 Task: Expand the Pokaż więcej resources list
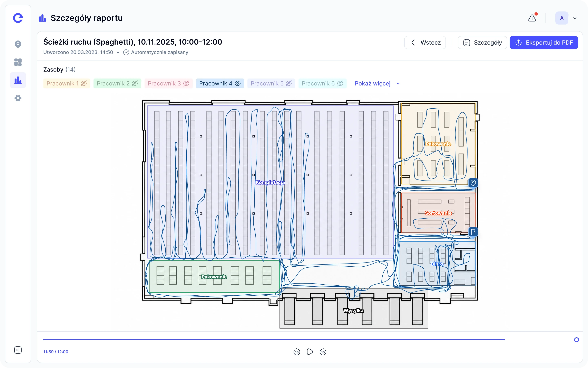(377, 83)
